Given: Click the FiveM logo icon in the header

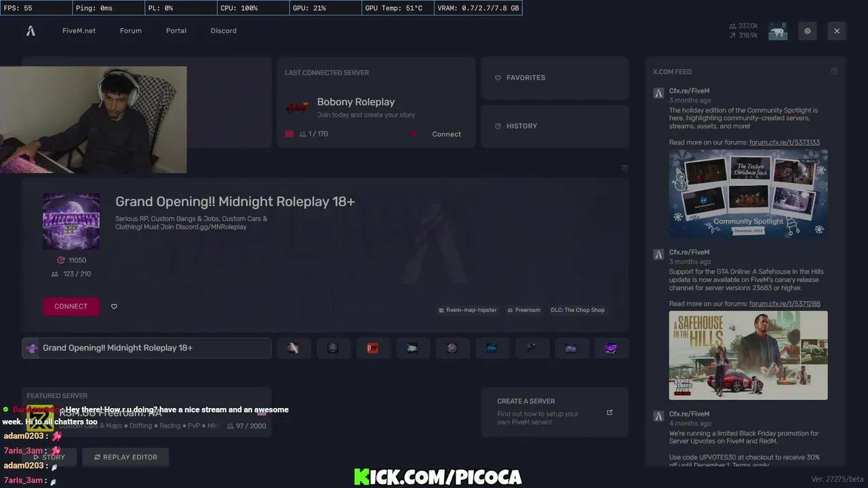Looking at the screenshot, I should pos(31,30).
